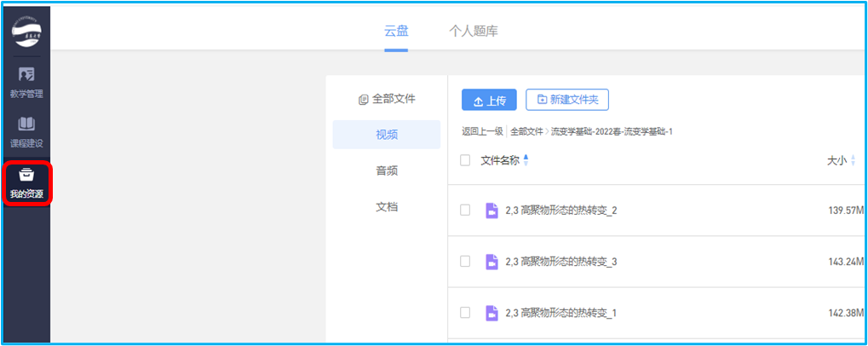Click the platform logo in sidebar
Image resolution: width=868 pixels, height=346 pixels.
tap(26, 32)
